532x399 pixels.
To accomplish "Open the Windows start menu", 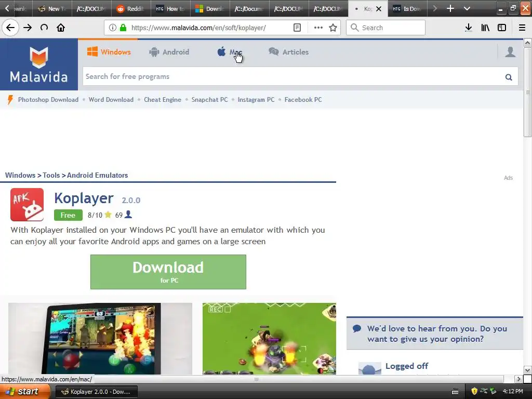I will [25, 392].
